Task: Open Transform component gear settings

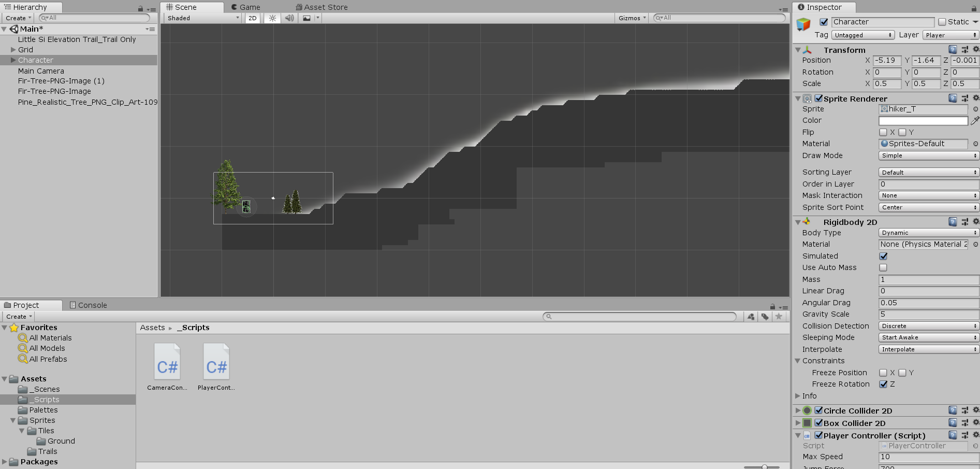Action: [x=976, y=50]
